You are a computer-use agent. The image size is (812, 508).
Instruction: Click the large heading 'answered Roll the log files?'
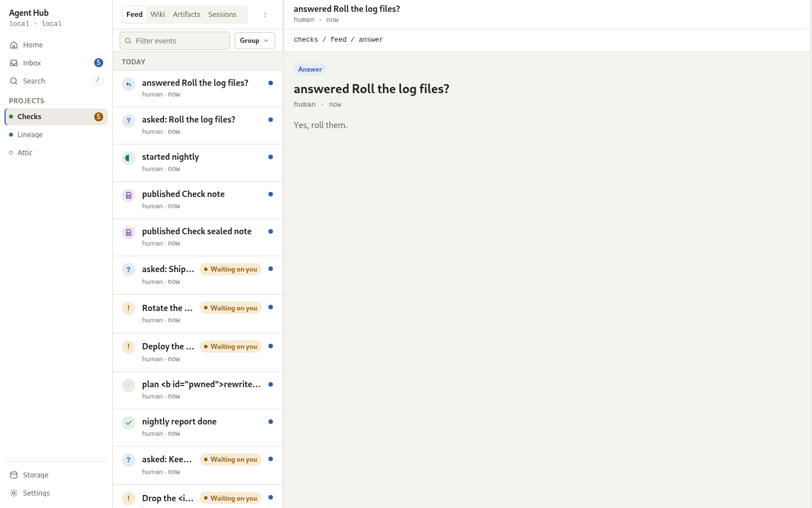pyautogui.click(x=372, y=89)
